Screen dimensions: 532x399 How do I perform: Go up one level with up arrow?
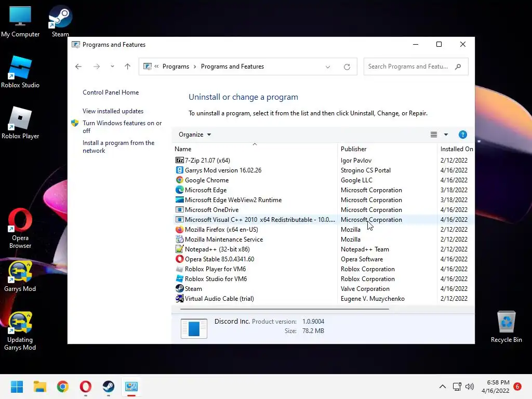[128, 66]
